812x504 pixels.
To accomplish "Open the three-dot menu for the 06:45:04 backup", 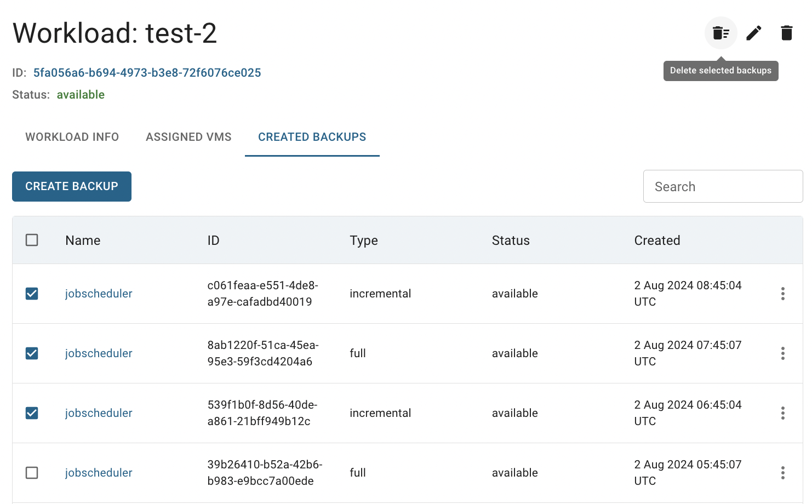I will tap(782, 413).
